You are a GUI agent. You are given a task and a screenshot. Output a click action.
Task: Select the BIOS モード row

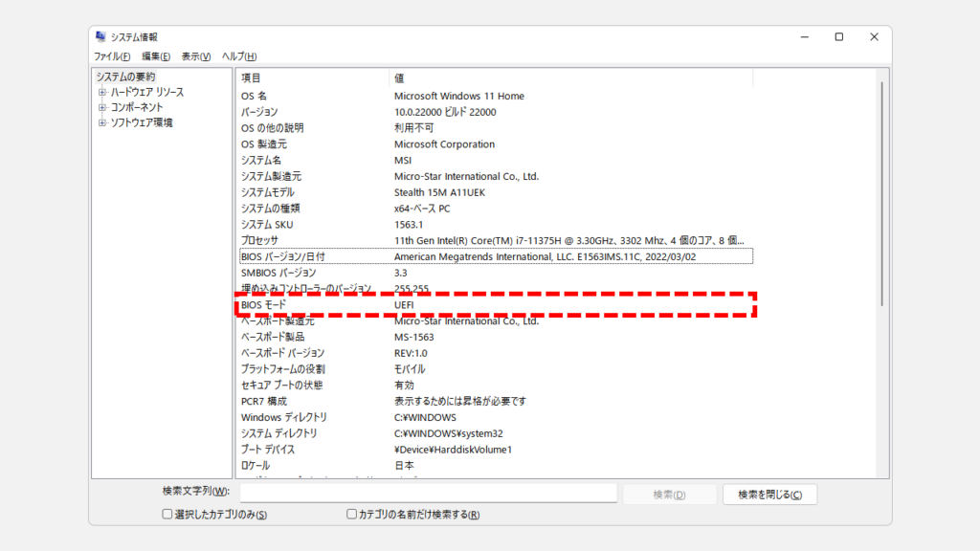pos(497,305)
